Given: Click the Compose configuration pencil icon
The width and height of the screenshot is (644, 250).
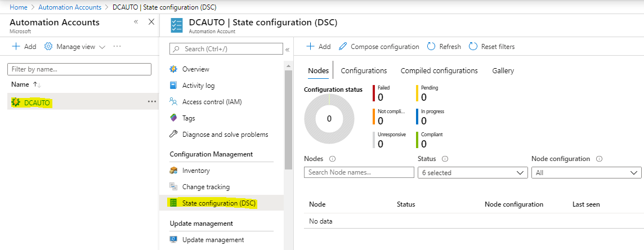Looking at the screenshot, I should click(343, 46).
